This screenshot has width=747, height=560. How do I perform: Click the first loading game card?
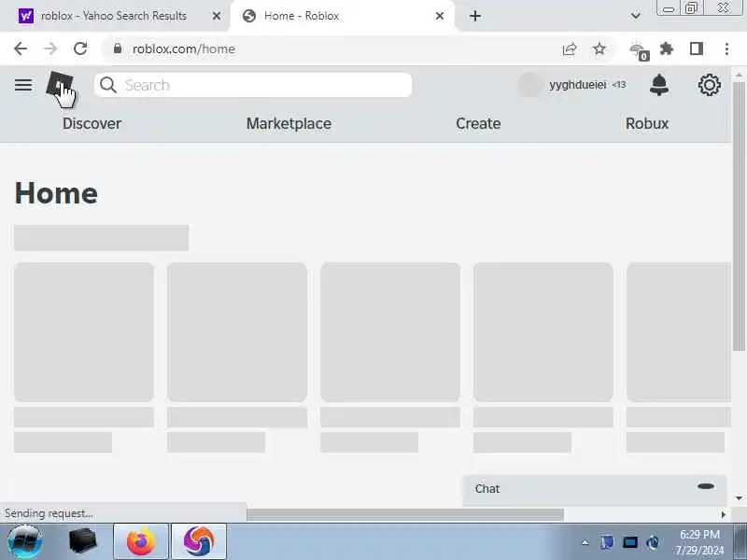pyautogui.click(x=84, y=332)
